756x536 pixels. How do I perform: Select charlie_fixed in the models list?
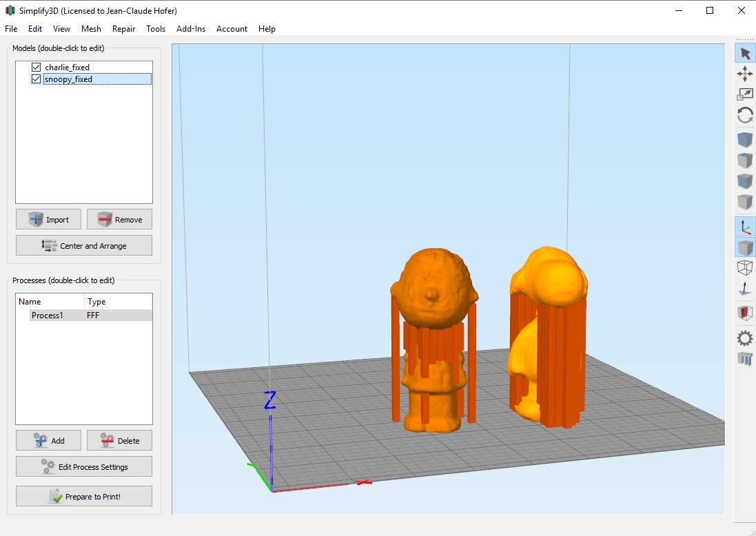67,67
